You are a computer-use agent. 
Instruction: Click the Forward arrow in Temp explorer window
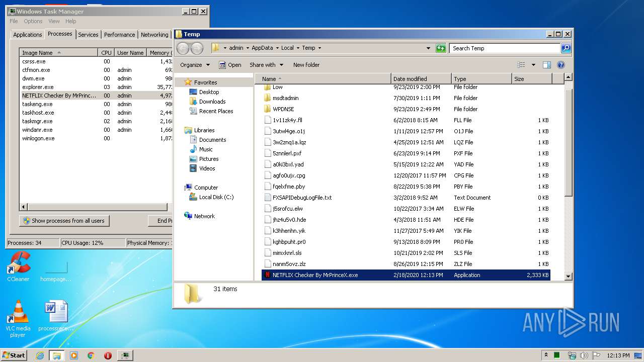[197, 48]
